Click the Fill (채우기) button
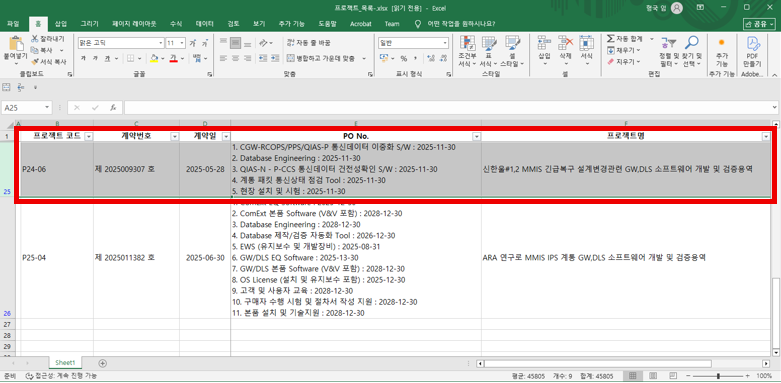Screen dimensions: 781x383 click(x=623, y=50)
